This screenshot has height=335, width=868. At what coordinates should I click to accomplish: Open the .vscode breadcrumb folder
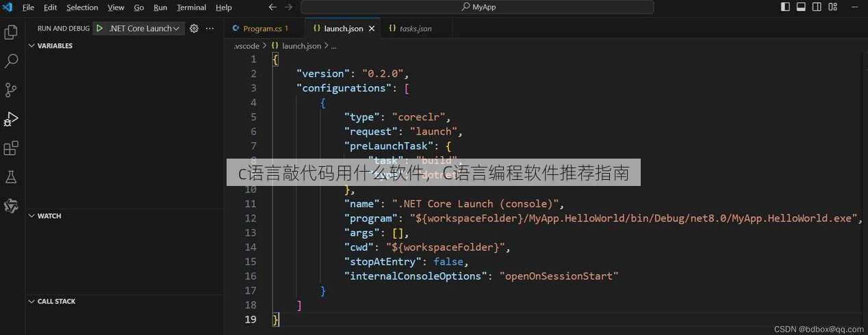pyautogui.click(x=246, y=46)
